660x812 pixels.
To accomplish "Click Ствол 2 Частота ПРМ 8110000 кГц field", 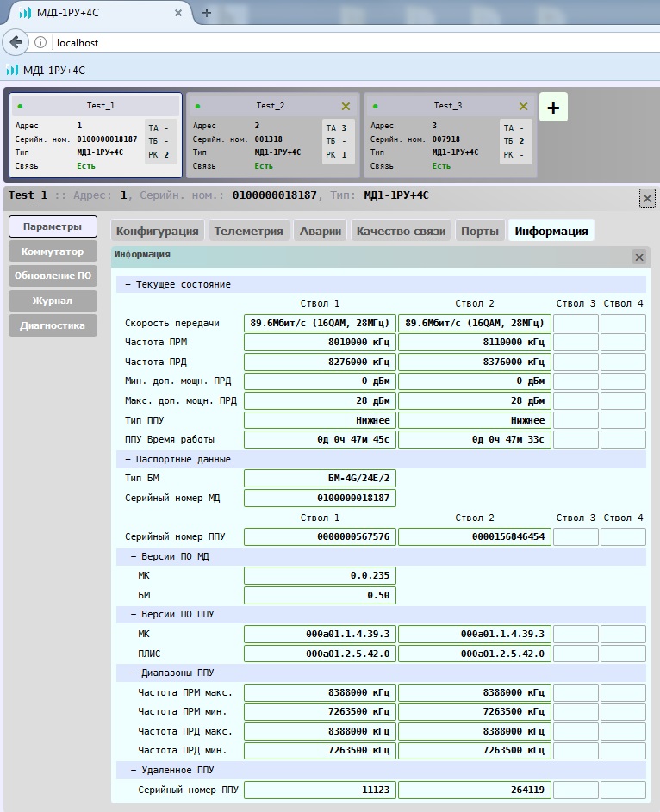I will click(x=475, y=343).
